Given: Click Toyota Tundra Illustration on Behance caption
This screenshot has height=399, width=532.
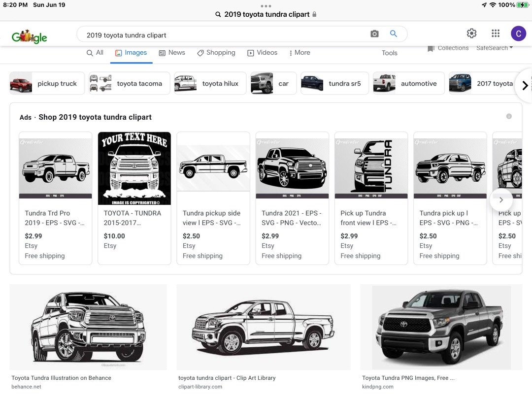Looking at the screenshot, I should click(62, 378).
